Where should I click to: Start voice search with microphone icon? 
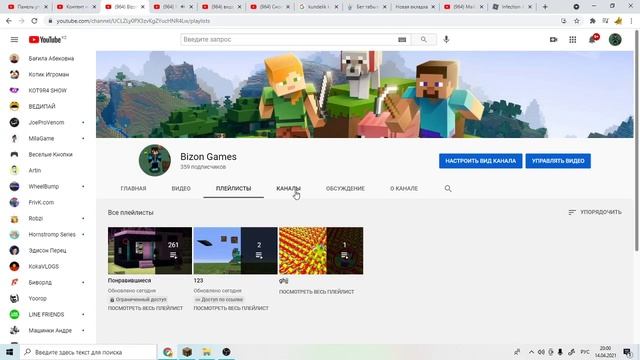pos(446,39)
